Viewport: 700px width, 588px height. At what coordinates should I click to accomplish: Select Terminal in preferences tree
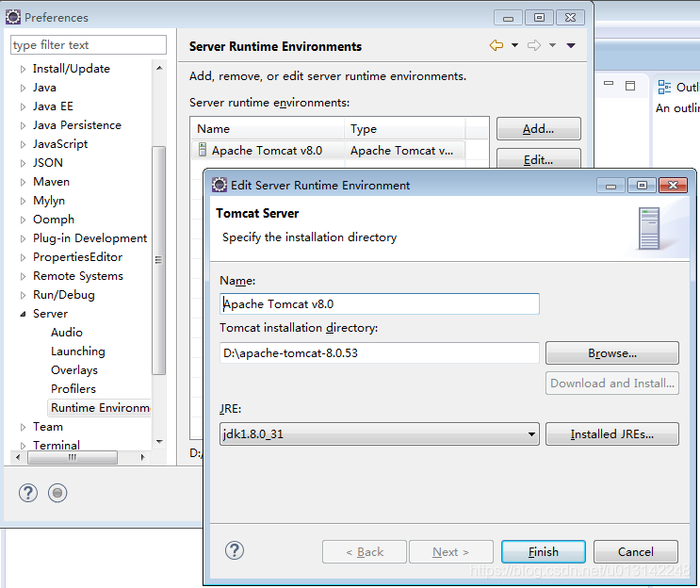(x=57, y=445)
